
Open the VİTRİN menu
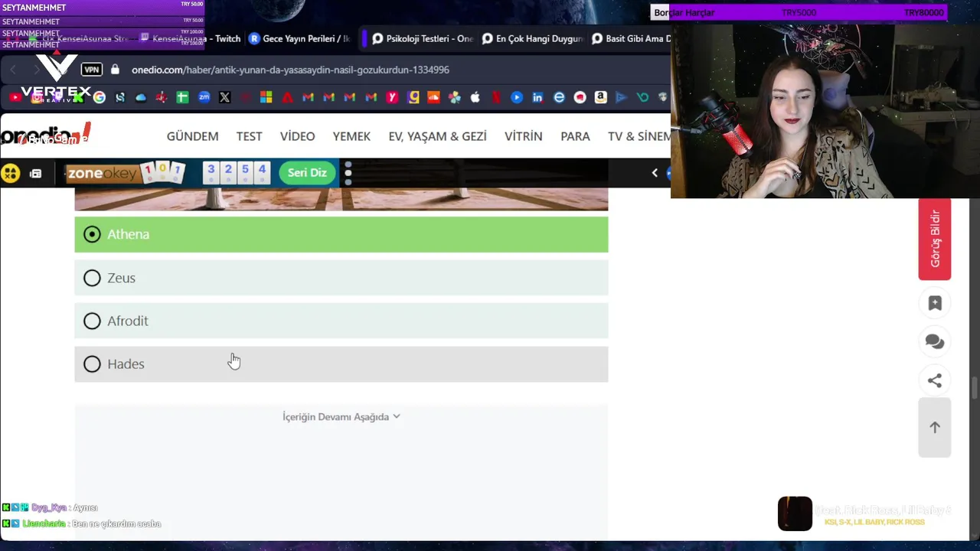coord(524,136)
